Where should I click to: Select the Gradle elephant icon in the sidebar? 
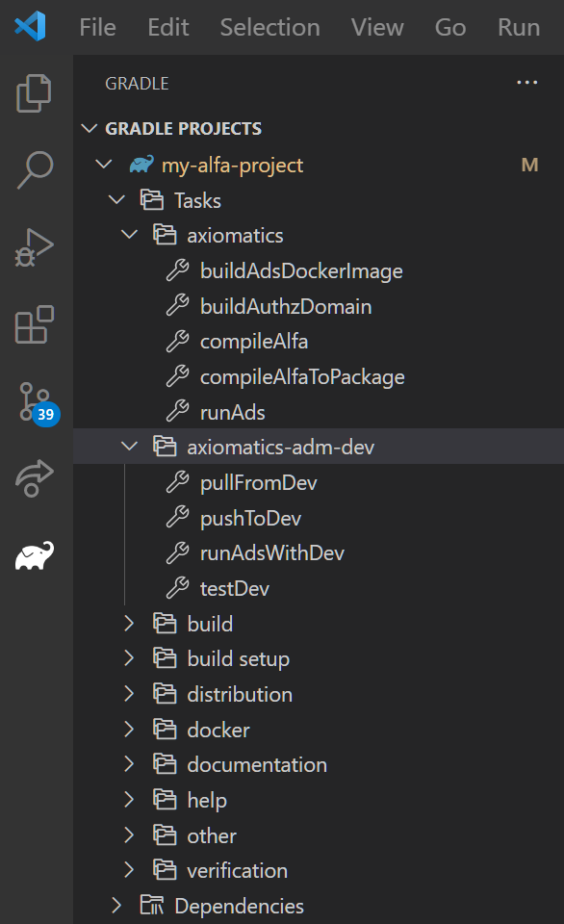coord(36,553)
